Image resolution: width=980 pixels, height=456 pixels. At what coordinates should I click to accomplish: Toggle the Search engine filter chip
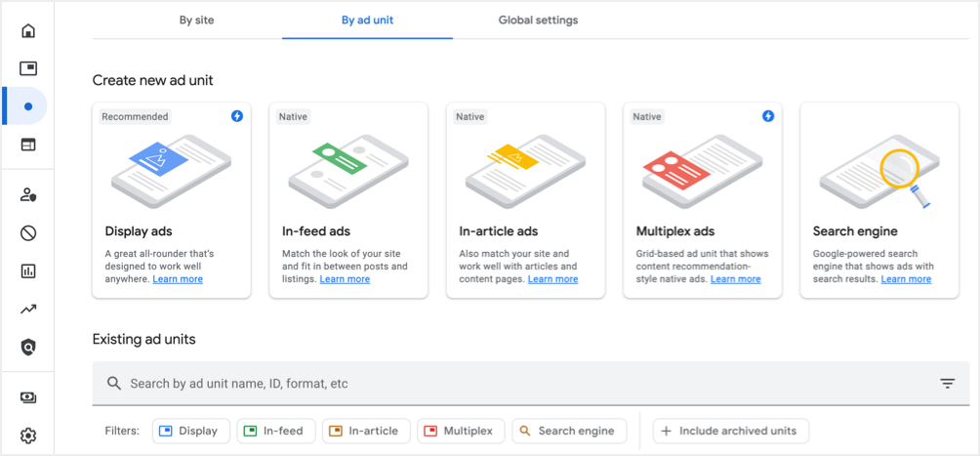569,431
